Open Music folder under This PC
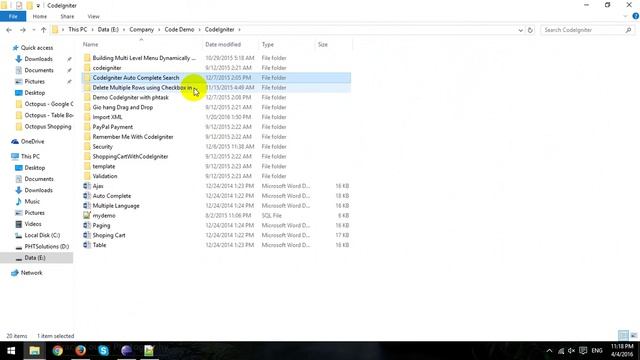This screenshot has width=640, height=360. pos(32,202)
